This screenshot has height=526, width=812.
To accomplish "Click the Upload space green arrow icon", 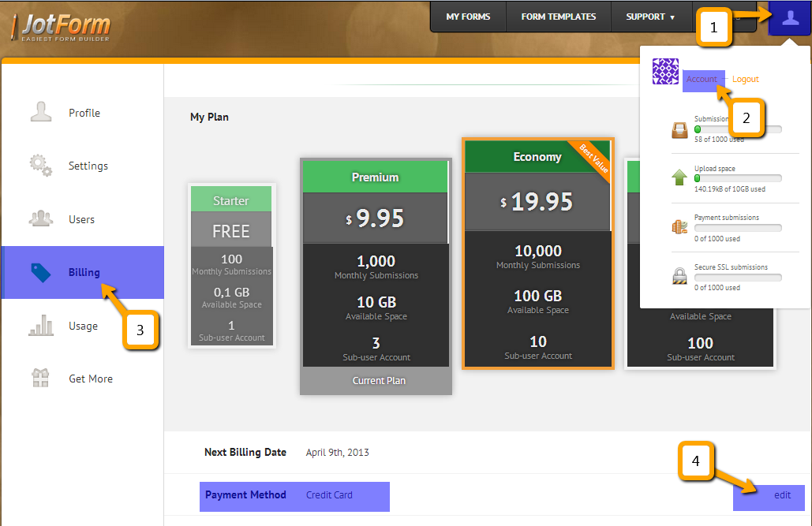I will tap(679, 178).
